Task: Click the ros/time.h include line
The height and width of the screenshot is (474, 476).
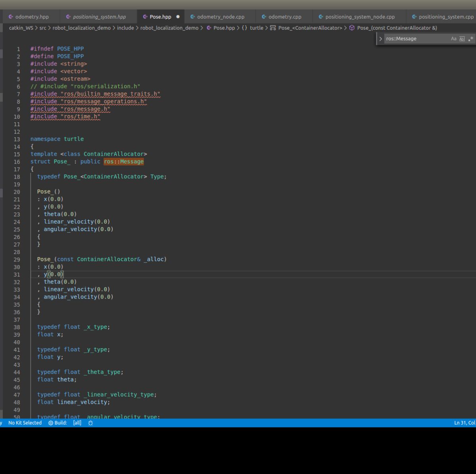Action: 65,117
